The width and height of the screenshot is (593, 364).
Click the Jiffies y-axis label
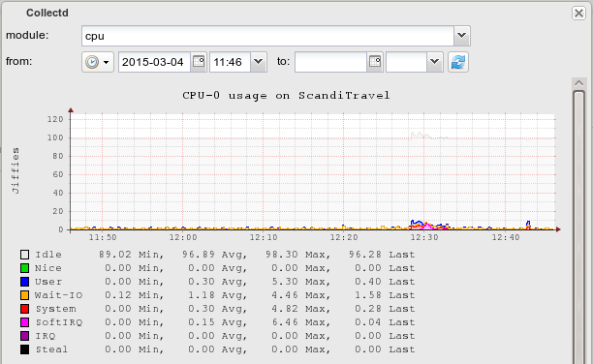(16, 170)
